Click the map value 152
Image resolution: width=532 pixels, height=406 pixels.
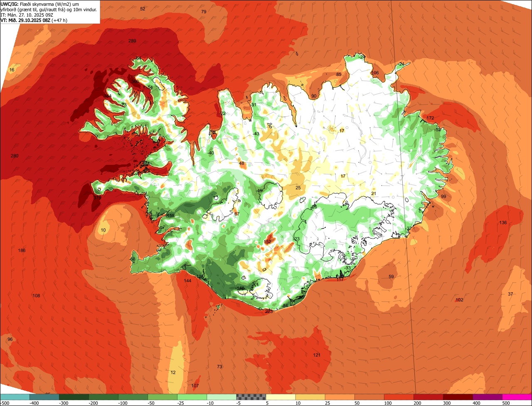(x=267, y=241)
